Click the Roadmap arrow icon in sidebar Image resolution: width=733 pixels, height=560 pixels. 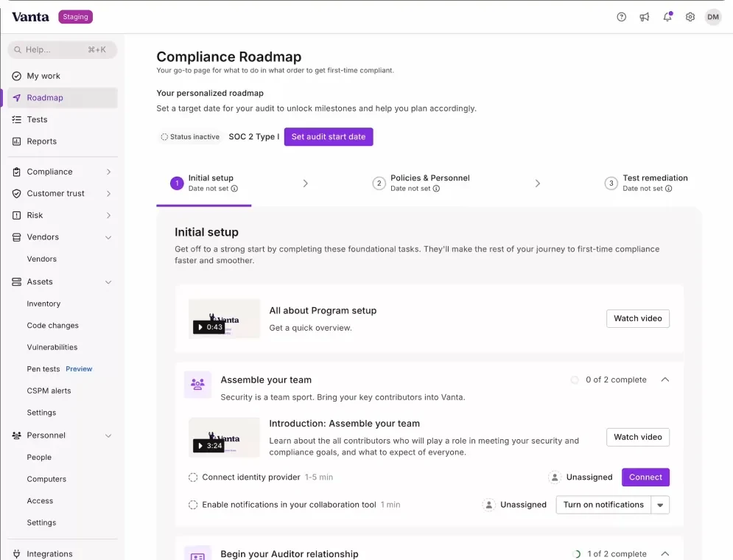pyautogui.click(x=16, y=98)
